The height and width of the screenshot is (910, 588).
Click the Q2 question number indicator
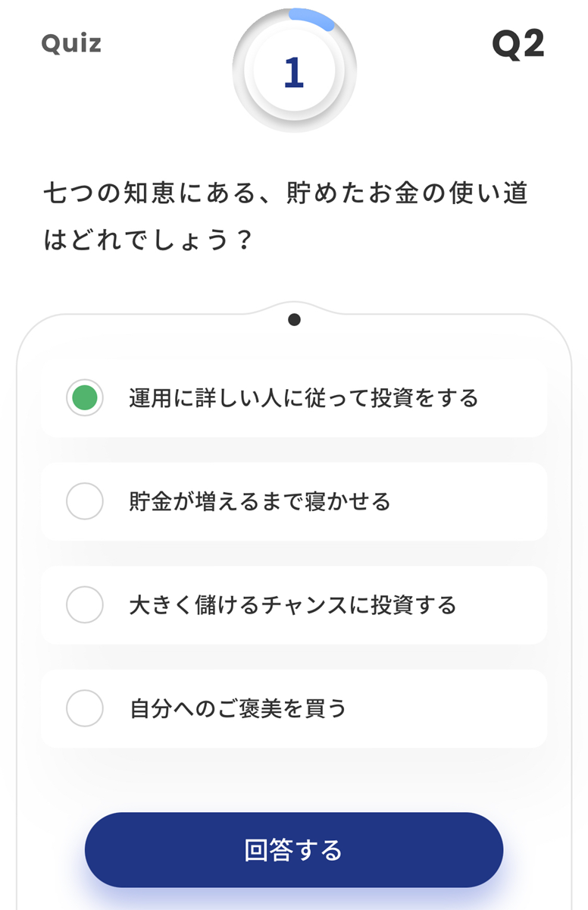click(x=518, y=45)
